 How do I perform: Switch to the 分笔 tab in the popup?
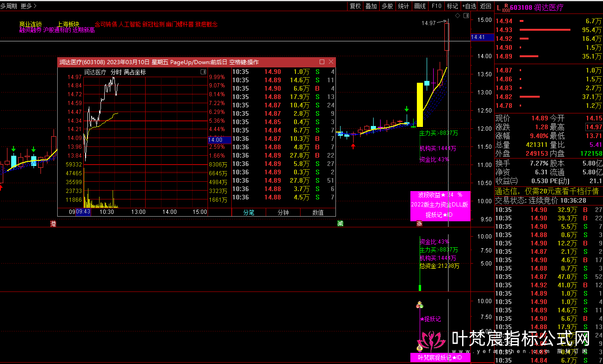click(249, 212)
